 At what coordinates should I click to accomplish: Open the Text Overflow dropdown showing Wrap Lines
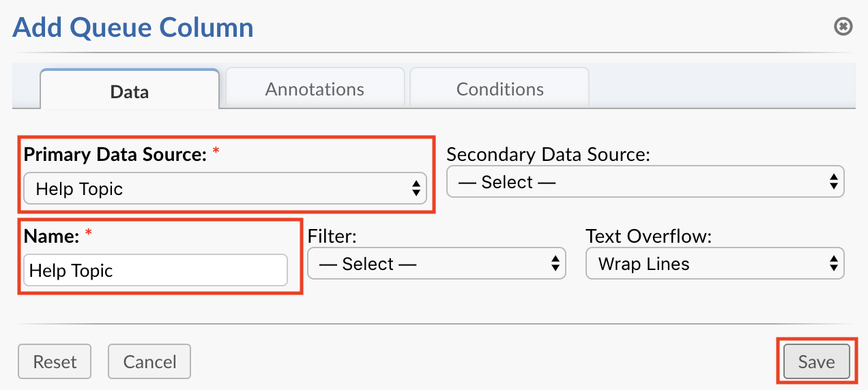(x=715, y=264)
